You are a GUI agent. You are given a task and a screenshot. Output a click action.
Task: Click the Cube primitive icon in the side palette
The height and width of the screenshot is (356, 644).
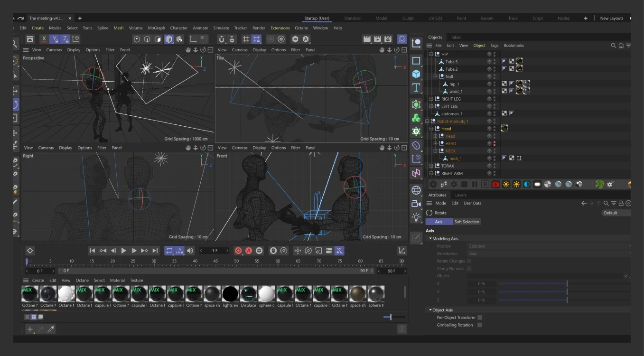(x=416, y=74)
